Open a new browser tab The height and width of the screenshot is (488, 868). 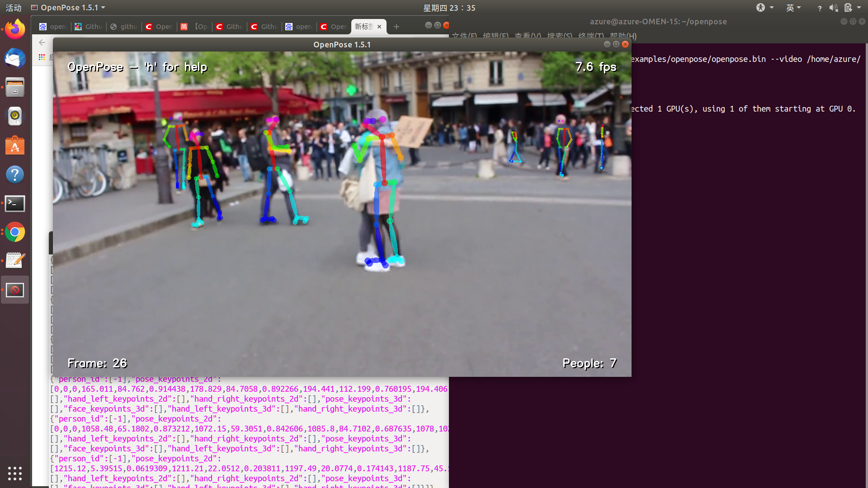click(396, 27)
